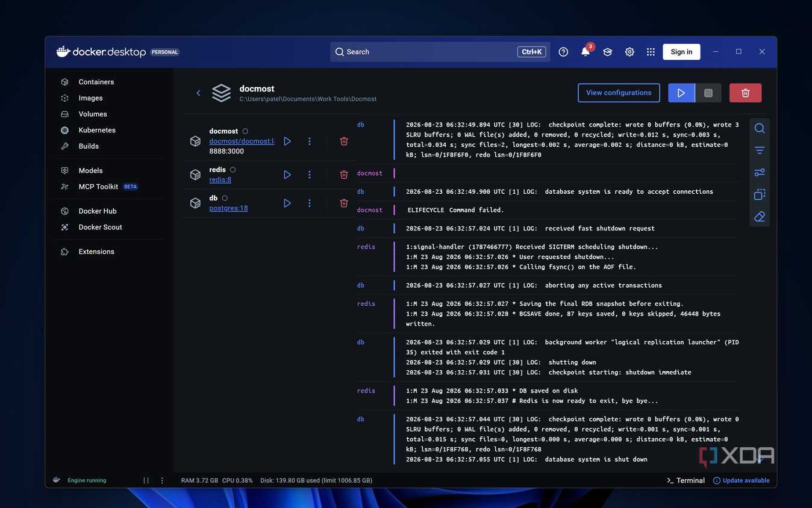The image size is (812, 508).
Task: Open more actions menu for docmost container
Action: (310, 141)
